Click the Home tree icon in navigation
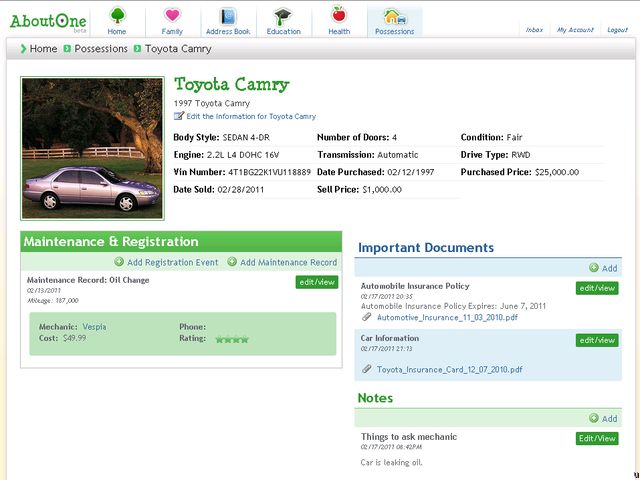This screenshot has width=640, height=480. coord(117,16)
